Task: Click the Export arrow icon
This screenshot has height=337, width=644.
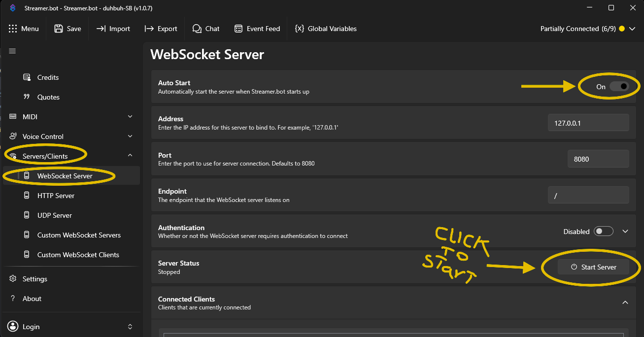Action: (x=149, y=29)
